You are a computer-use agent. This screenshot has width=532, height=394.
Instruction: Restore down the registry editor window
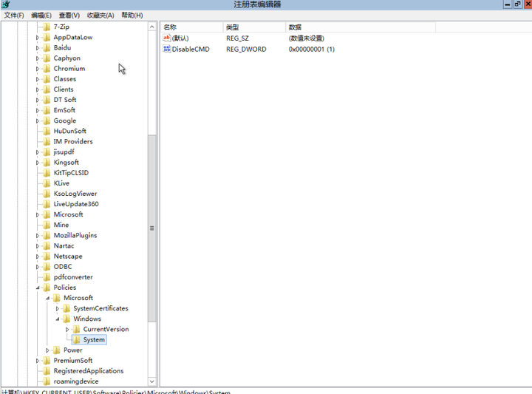517,4
